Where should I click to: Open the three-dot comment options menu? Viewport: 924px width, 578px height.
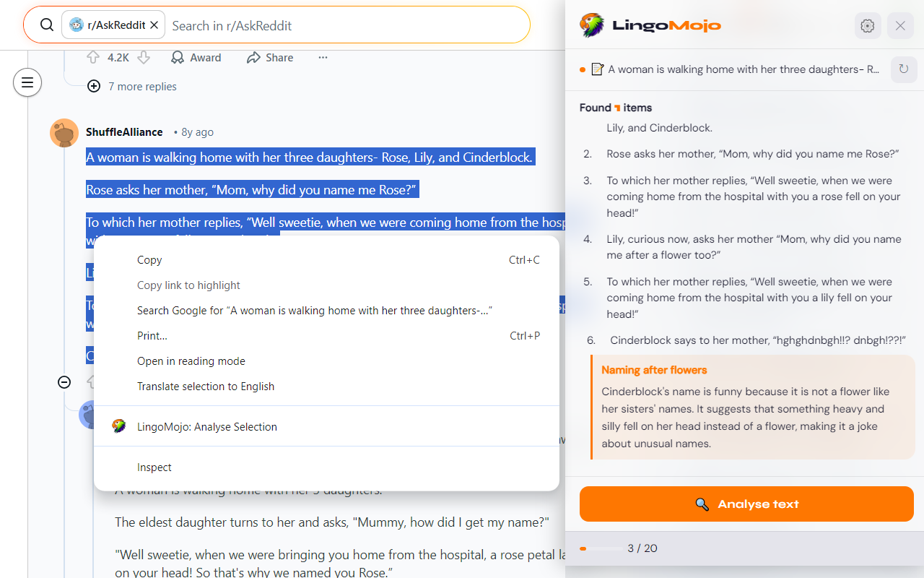(x=323, y=58)
